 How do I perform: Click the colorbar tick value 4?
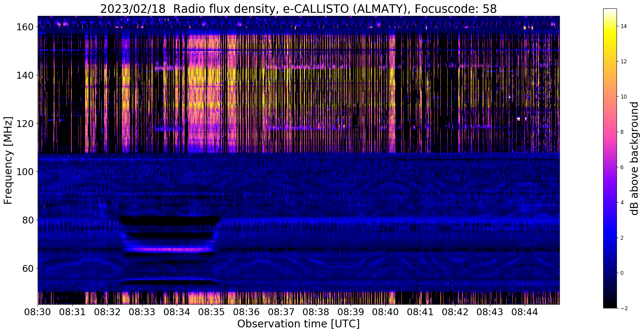622,203
